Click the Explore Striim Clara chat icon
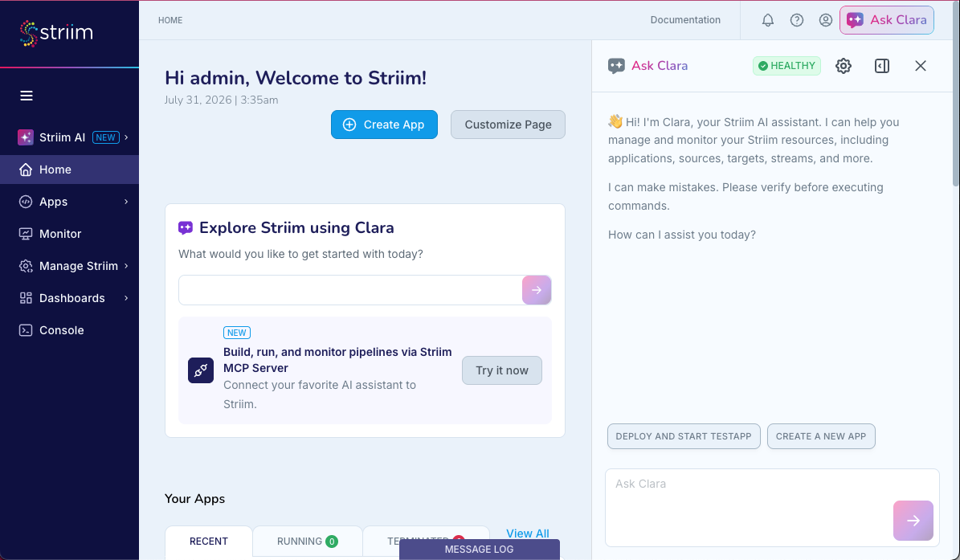Viewport: 960px width, 560px height. coord(186,228)
